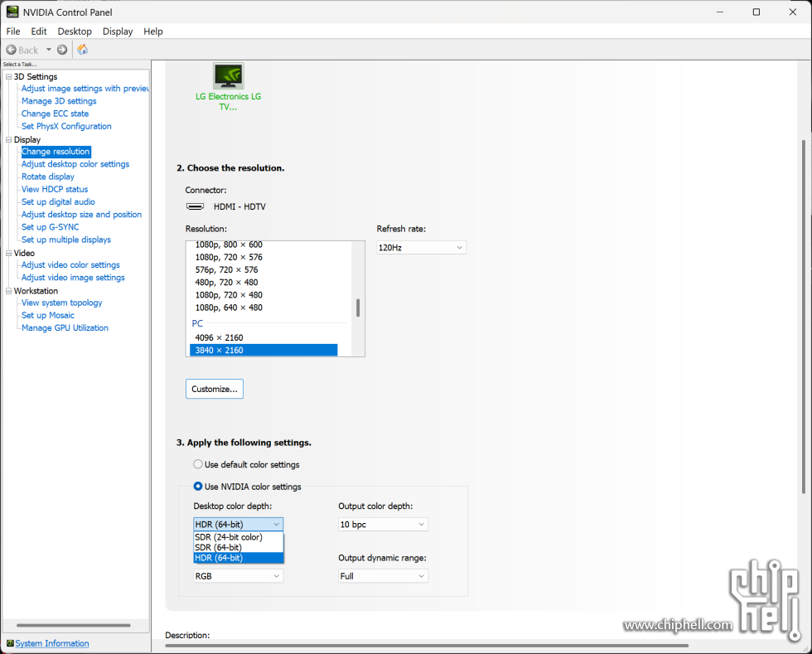Click the System Information icon
The image size is (812, 654).
10,643
